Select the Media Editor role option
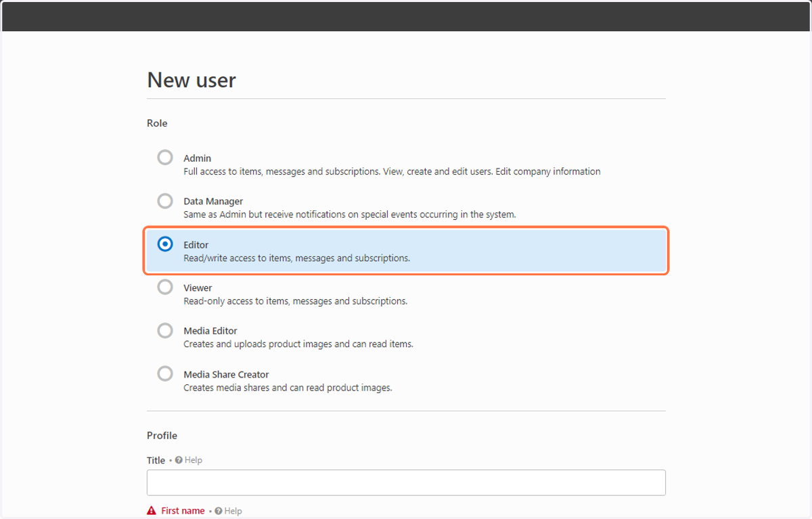Viewport: 812px width, 519px height. click(x=165, y=331)
